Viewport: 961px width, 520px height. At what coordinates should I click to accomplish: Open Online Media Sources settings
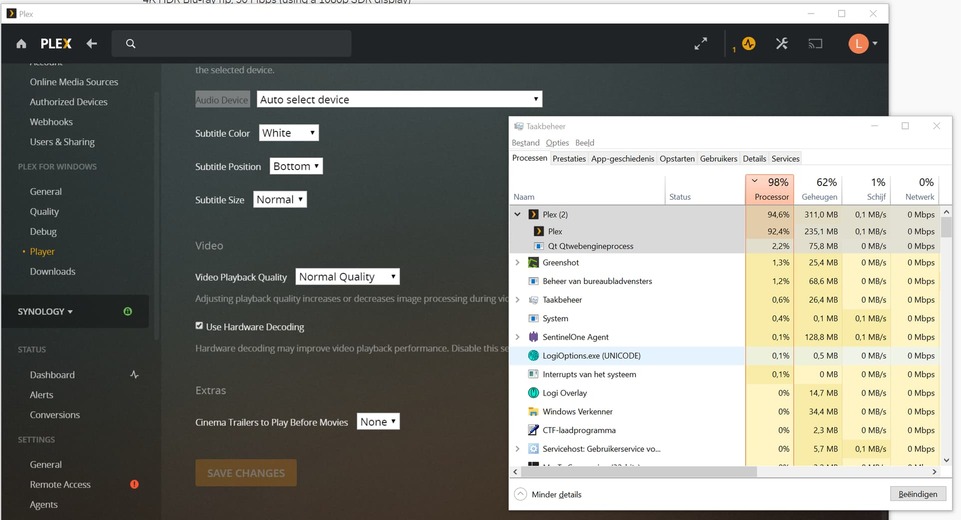74,82
